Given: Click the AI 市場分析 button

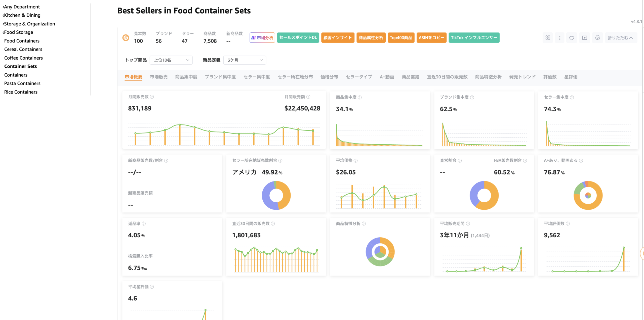Looking at the screenshot, I should tap(262, 38).
